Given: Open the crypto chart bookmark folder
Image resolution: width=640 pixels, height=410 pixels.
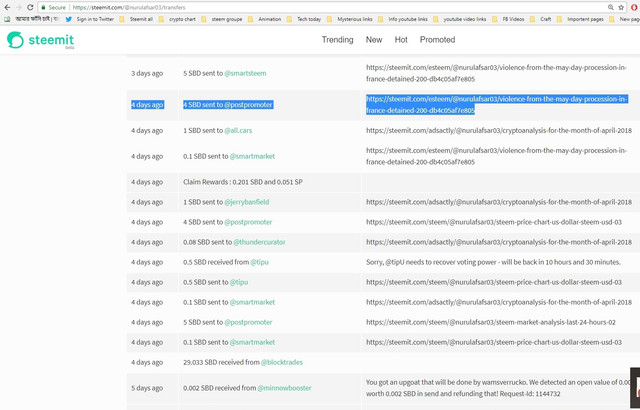Looking at the screenshot, I should (177, 19).
